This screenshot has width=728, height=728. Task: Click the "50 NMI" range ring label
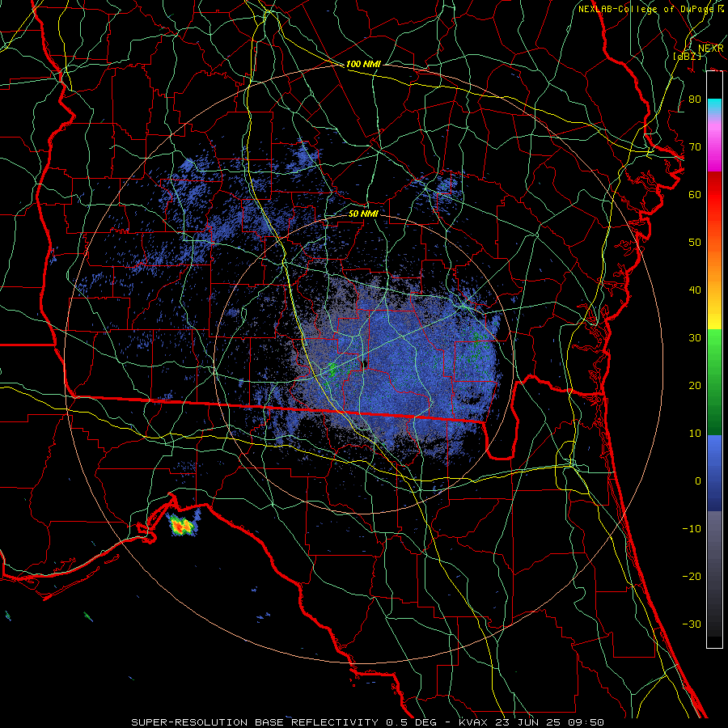click(x=363, y=214)
